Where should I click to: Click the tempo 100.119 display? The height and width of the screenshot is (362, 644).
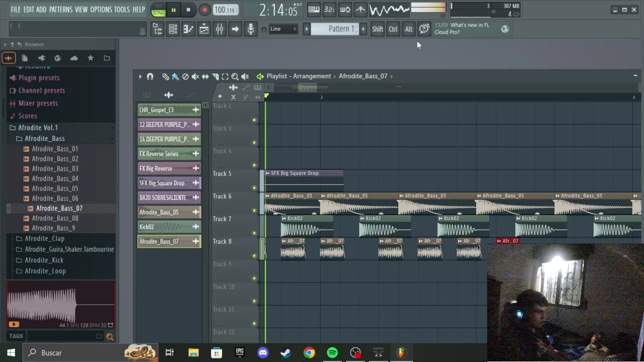tap(225, 10)
